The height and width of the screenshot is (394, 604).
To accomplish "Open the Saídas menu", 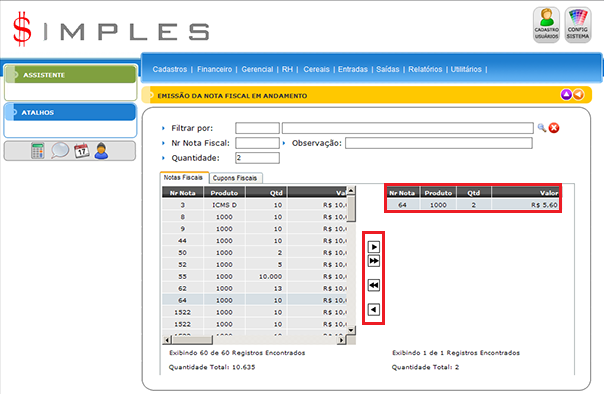I will pyautogui.click(x=388, y=69).
